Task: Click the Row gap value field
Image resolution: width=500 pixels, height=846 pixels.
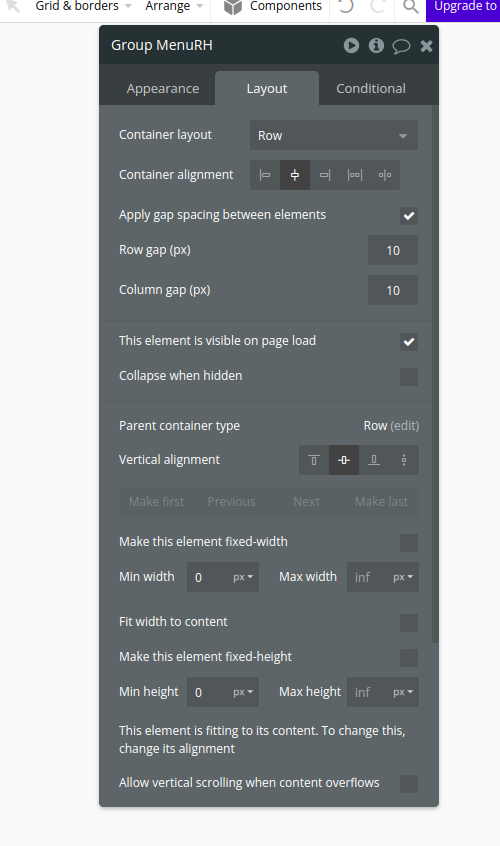Action: click(x=393, y=250)
